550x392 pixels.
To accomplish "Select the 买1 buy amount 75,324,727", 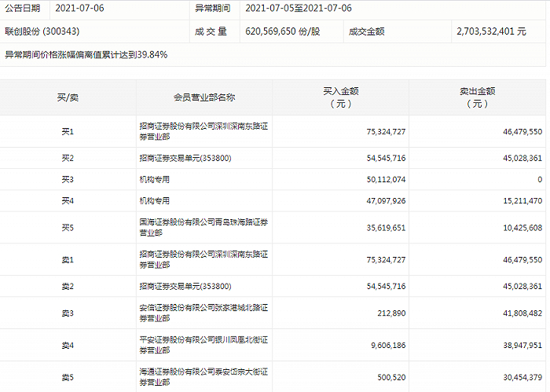I will point(386,132).
